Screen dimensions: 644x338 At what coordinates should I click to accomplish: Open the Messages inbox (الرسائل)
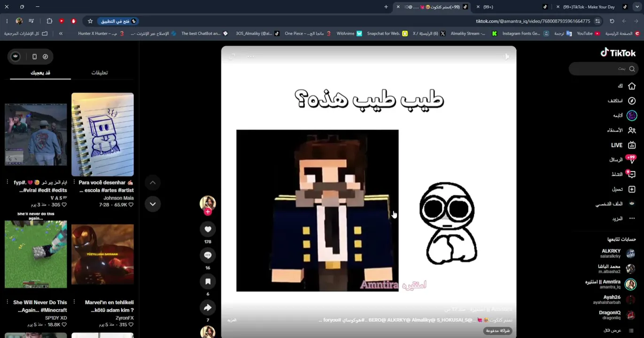pos(623,160)
